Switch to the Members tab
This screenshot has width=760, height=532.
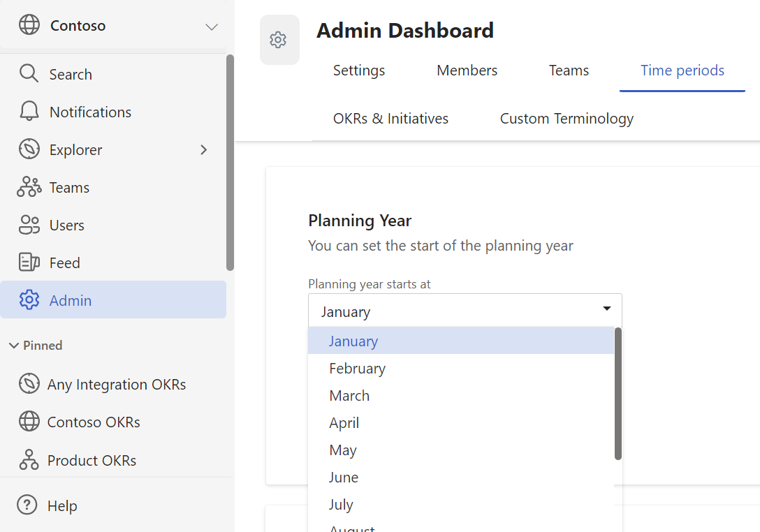[x=467, y=71]
